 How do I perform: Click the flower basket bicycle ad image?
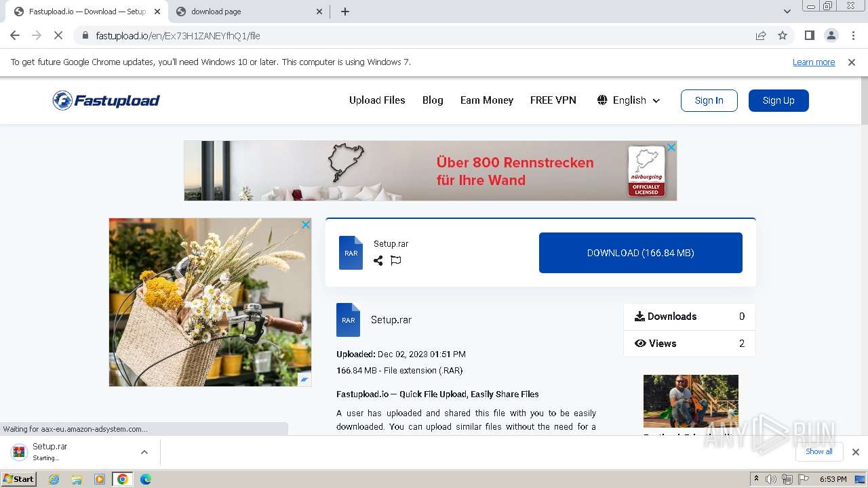(x=210, y=302)
